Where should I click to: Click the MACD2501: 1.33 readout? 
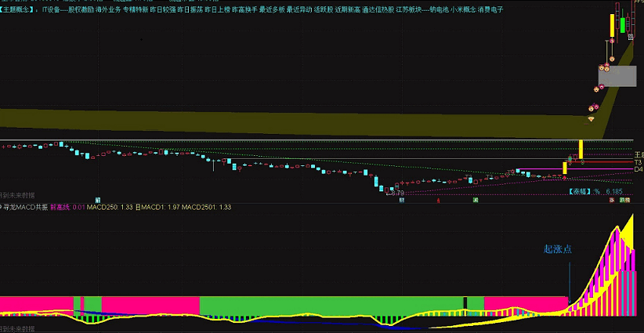(207, 208)
